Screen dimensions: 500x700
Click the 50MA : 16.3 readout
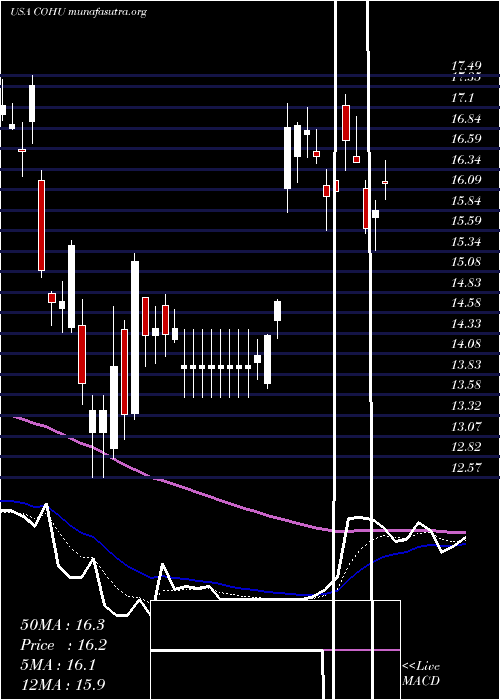tap(62, 625)
